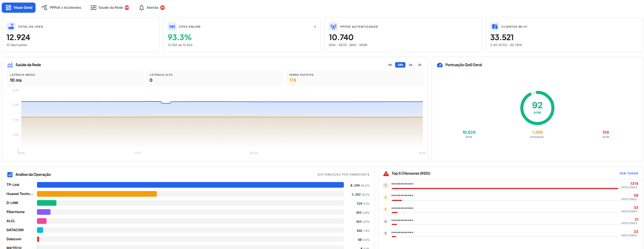This screenshot has width=644, height=249.
Task: Click the TP-Link manufacturer label
Action: pos(13,185)
